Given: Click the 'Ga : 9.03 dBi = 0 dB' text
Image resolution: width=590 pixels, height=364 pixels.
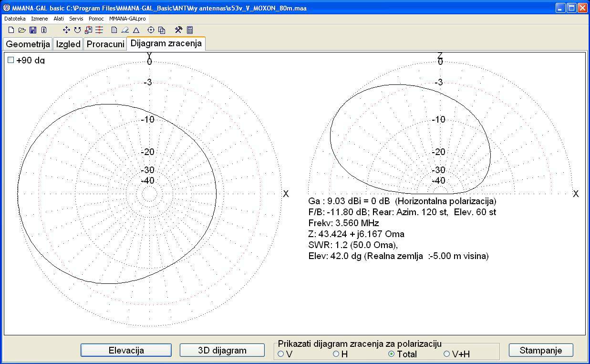Looking at the screenshot, I should 349,201.
